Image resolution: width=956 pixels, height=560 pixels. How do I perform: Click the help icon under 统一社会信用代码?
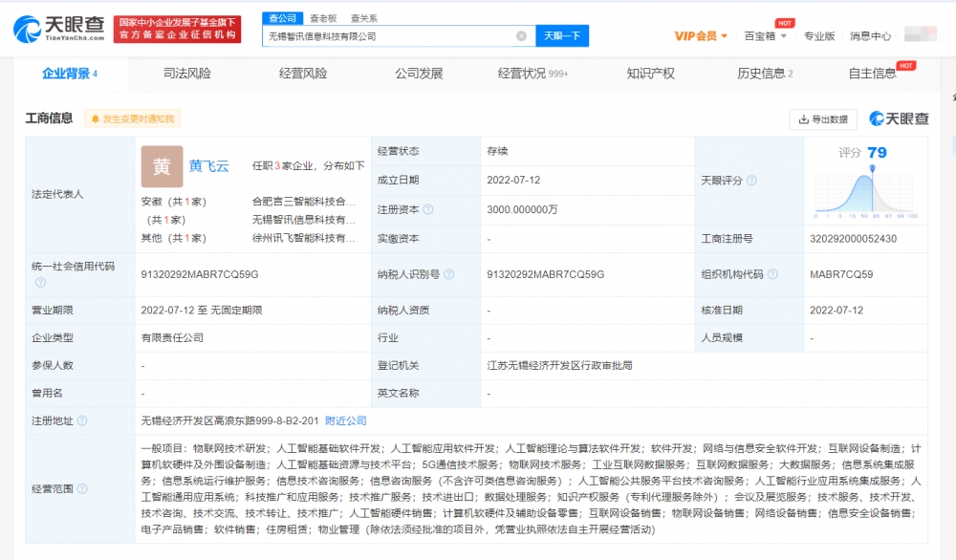click(x=40, y=282)
